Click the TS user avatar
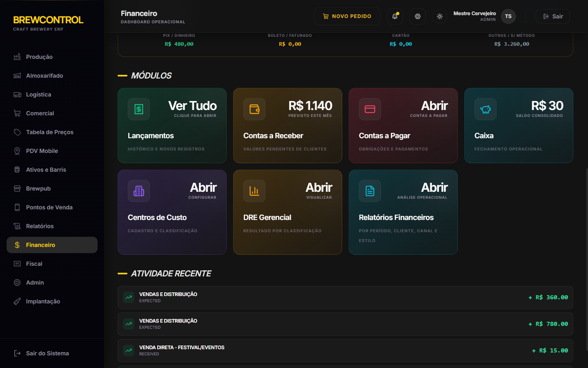This screenshot has width=588, height=368. click(x=508, y=16)
